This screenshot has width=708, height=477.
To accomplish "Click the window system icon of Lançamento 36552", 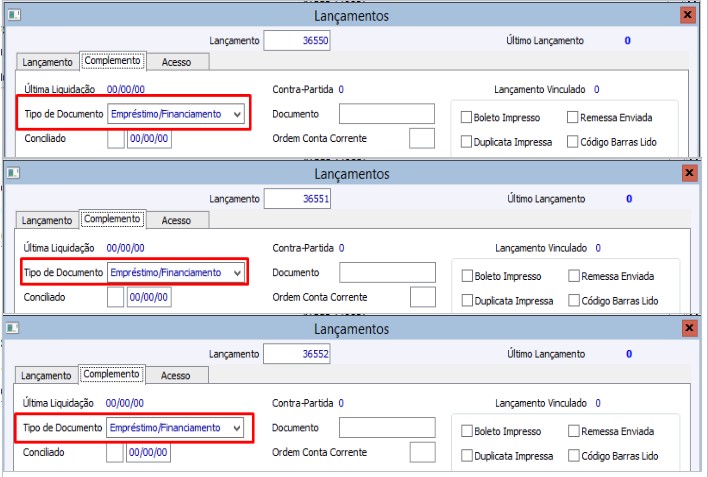I will click(14, 328).
